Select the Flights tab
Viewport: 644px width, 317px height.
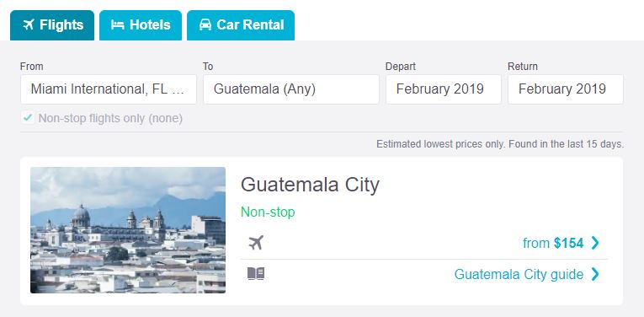[52, 25]
